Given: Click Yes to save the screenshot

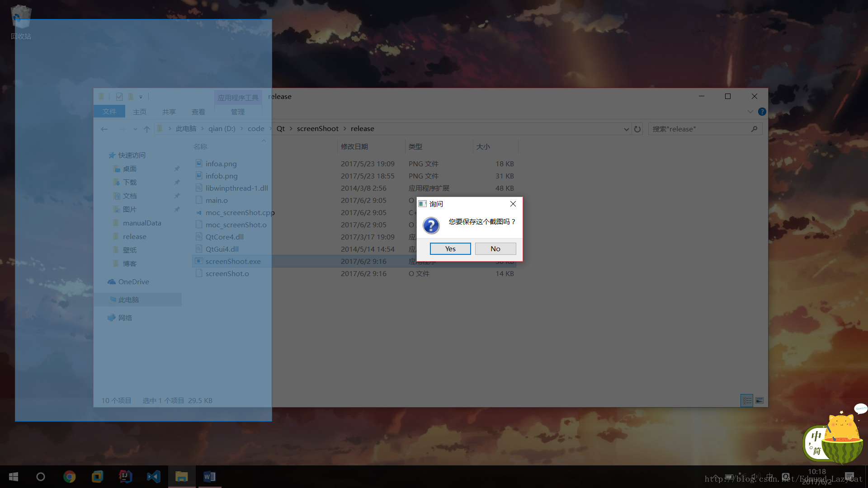Looking at the screenshot, I should pyautogui.click(x=450, y=249).
